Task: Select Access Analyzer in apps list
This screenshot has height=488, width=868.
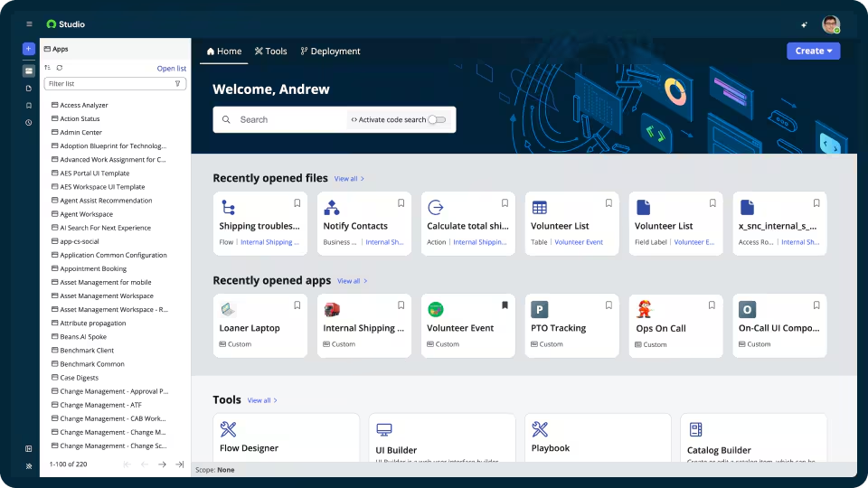Action: pos(83,105)
